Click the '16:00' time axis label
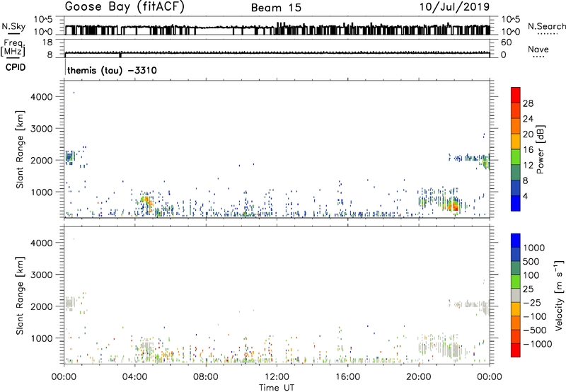 pyautogui.click(x=347, y=377)
